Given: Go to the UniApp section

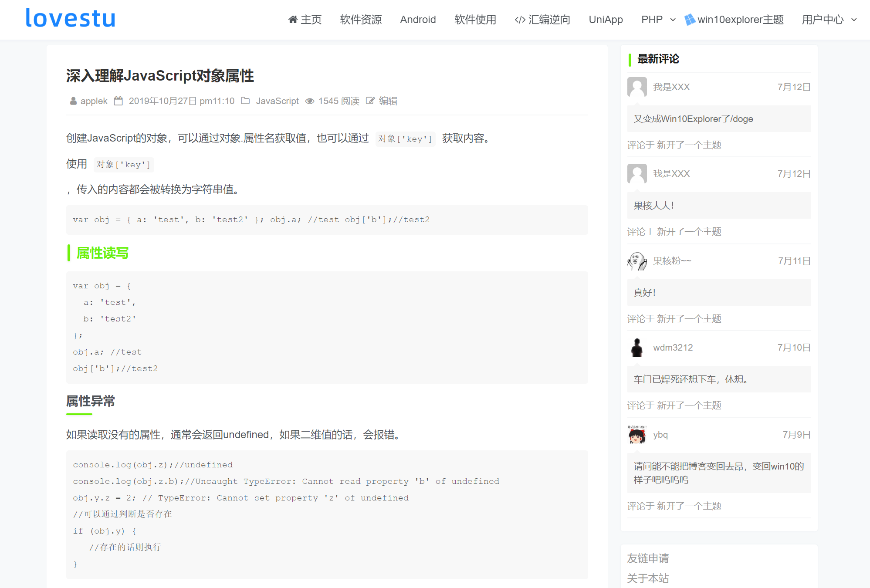Looking at the screenshot, I should pos(606,20).
